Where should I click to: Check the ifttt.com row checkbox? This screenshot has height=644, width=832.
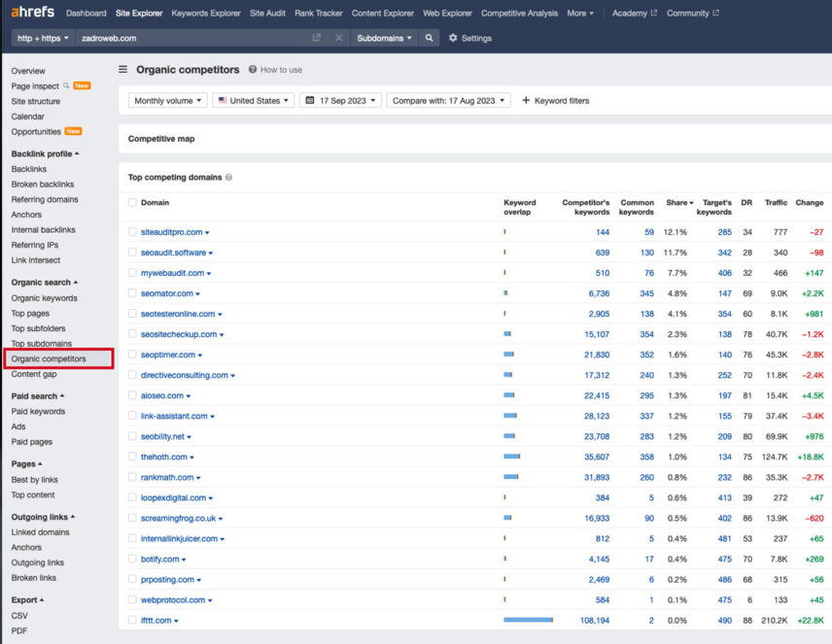tap(132, 620)
